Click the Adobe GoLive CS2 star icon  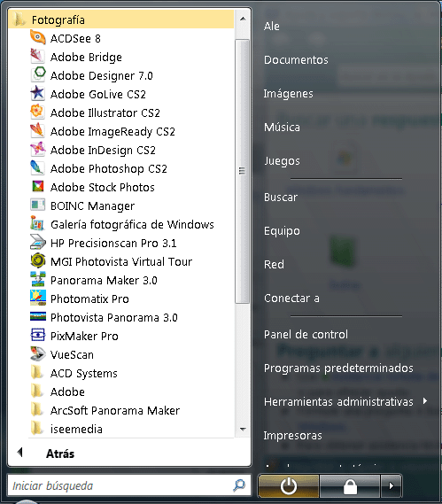(37, 94)
